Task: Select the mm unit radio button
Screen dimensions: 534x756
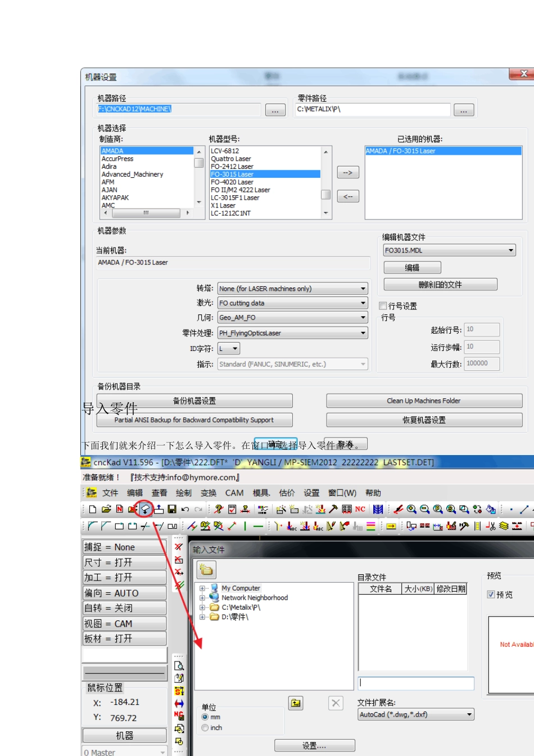Action: pos(205,717)
